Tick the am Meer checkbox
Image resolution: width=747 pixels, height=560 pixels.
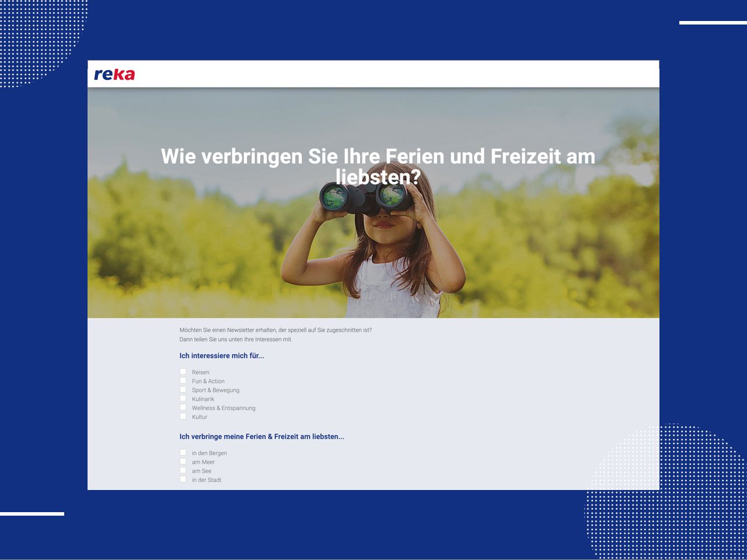click(183, 461)
